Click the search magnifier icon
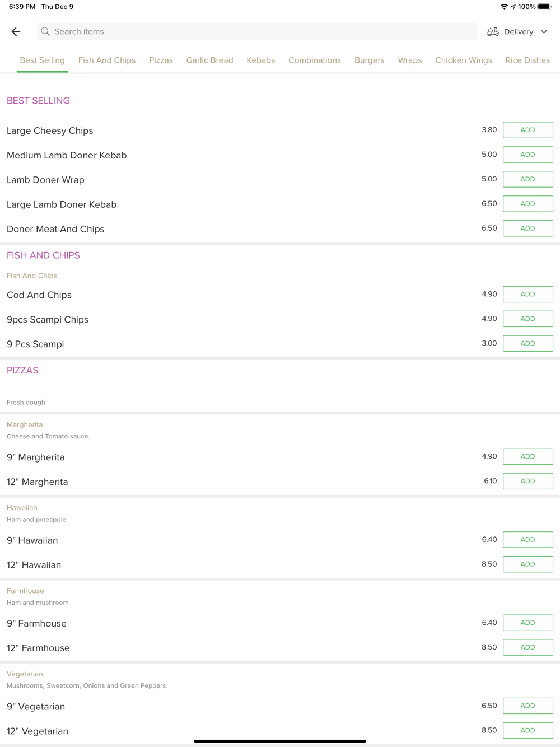560x747 pixels. click(45, 32)
